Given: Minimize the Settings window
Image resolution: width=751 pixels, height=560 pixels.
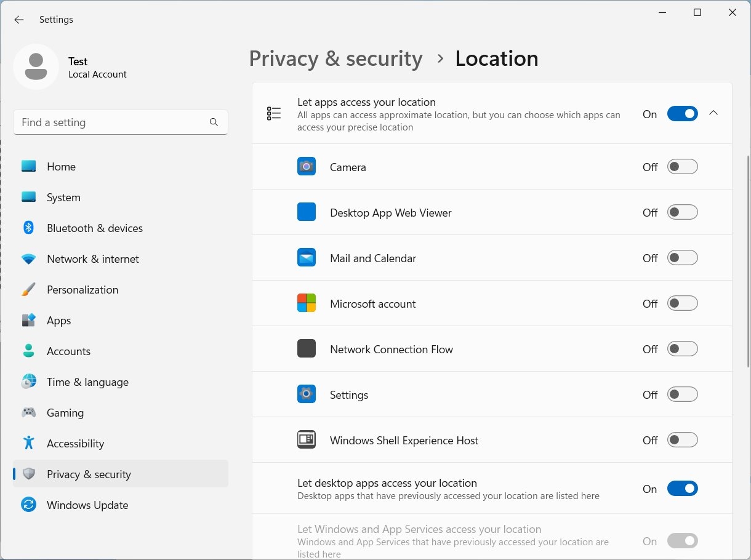Looking at the screenshot, I should coord(662,12).
